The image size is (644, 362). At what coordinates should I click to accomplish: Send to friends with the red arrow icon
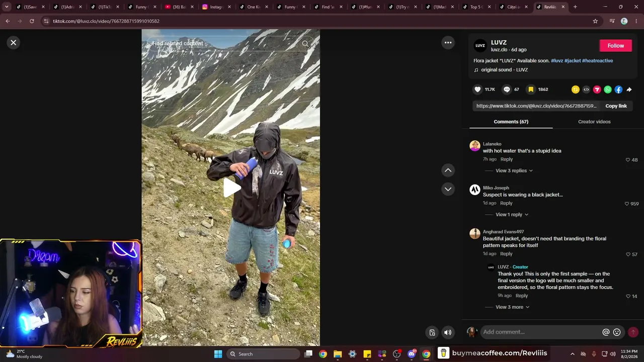[x=597, y=89]
